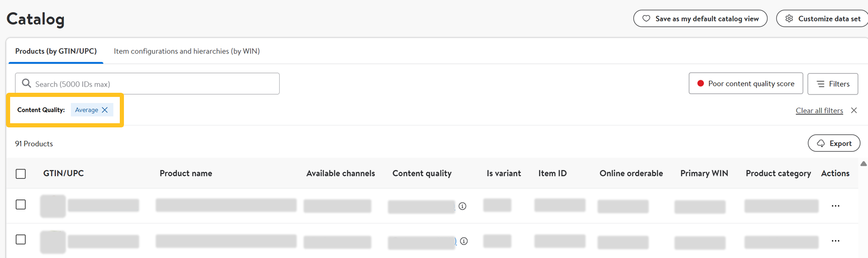The width and height of the screenshot is (868, 258).
Task: Apply Poor content quality score filter
Action: click(745, 84)
